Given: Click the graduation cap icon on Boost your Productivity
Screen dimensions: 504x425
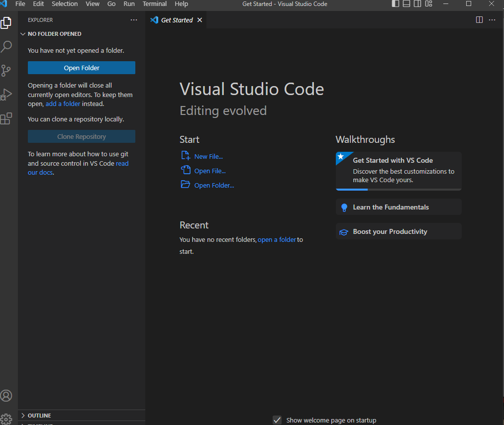Looking at the screenshot, I should click(x=344, y=232).
